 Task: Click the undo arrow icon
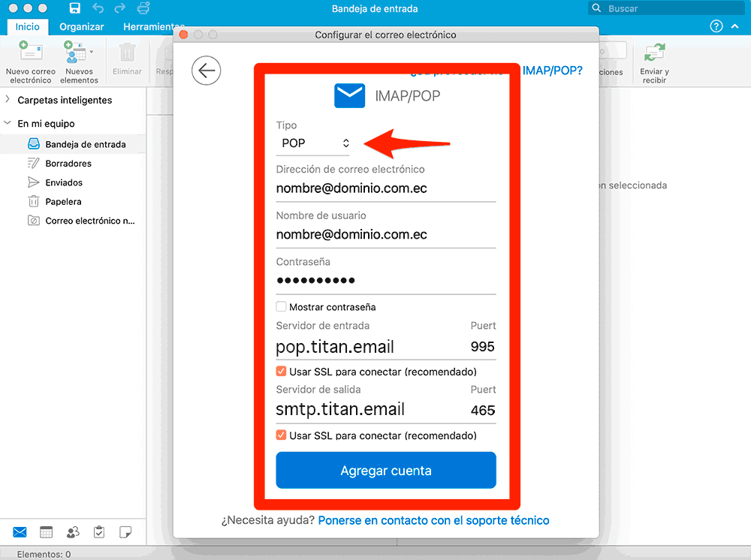click(x=98, y=8)
